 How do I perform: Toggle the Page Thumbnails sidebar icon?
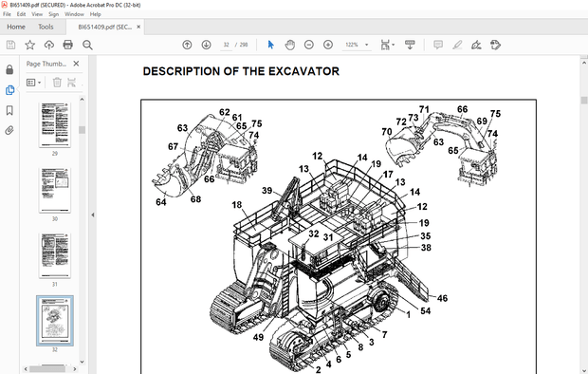tap(9, 90)
